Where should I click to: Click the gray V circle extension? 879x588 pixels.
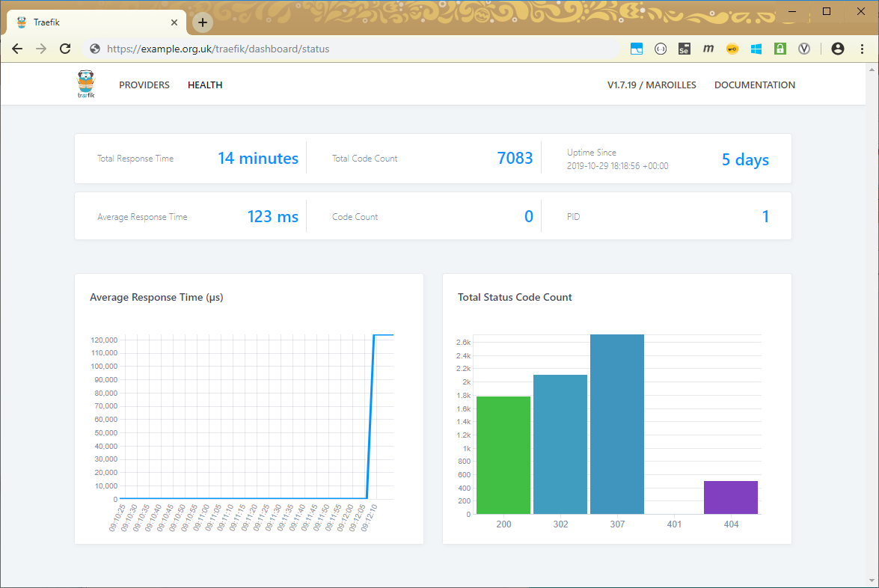coord(804,49)
